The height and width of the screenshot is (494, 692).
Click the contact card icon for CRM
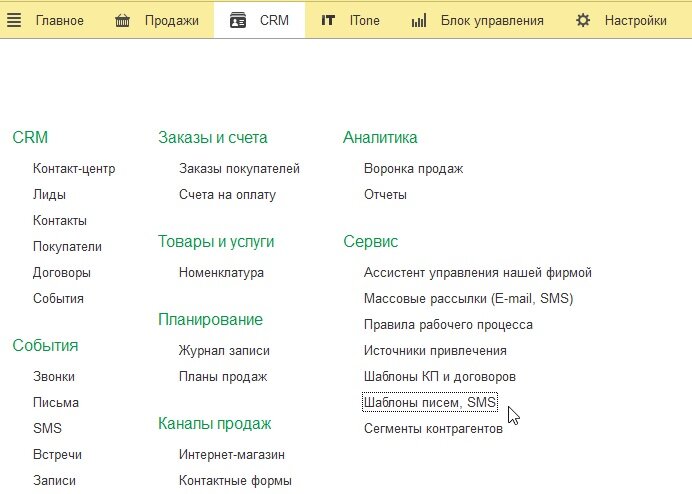[x=238, y=20]
